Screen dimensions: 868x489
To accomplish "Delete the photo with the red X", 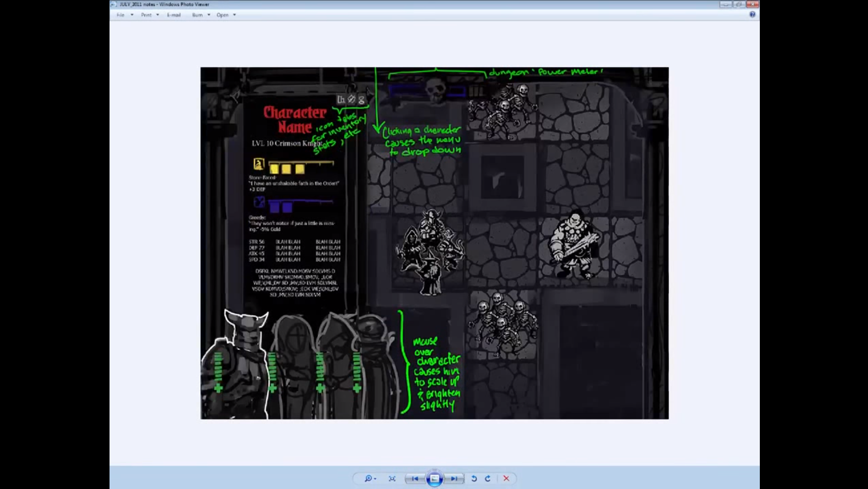I will (506, 479).
